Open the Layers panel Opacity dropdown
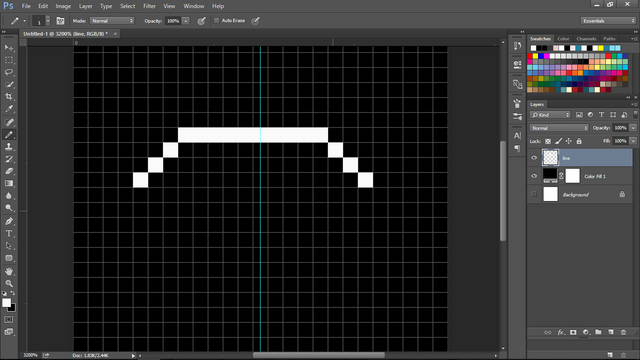The width and height of the screenshot is (640, 360). pyautogui.click(x=633, y=128)
